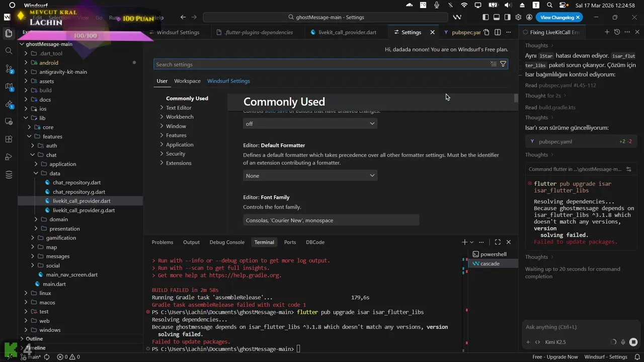644x362 pixels.
Task: Open the Output panel tab
Action: [x=191, y=242]
